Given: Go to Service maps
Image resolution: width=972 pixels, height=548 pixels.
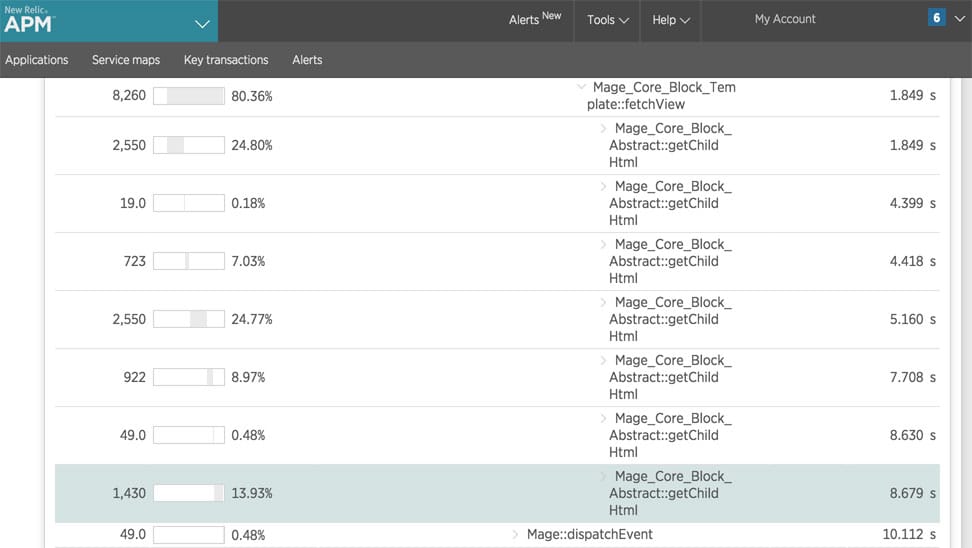Looking at the screenshot, I should (126, 60).
